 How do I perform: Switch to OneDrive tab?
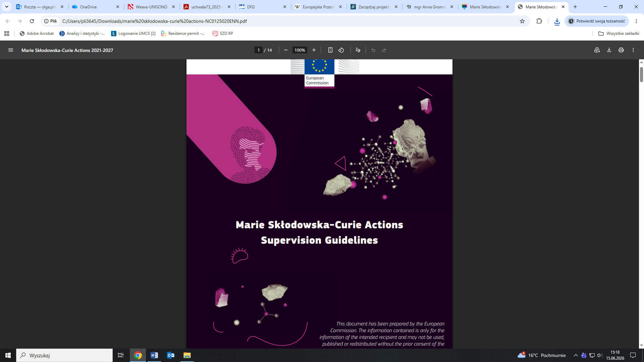95,7
